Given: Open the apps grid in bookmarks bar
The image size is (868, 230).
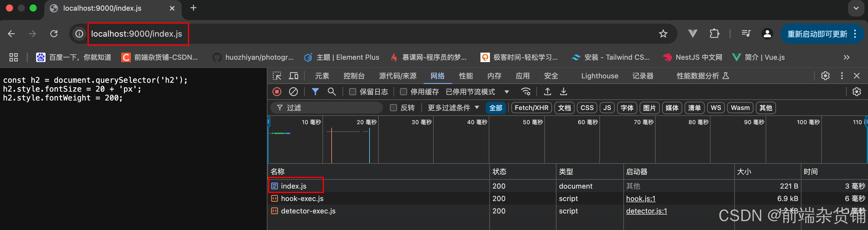Looking at the screenshot, I should pyautogui.click(x=14, y=57).
